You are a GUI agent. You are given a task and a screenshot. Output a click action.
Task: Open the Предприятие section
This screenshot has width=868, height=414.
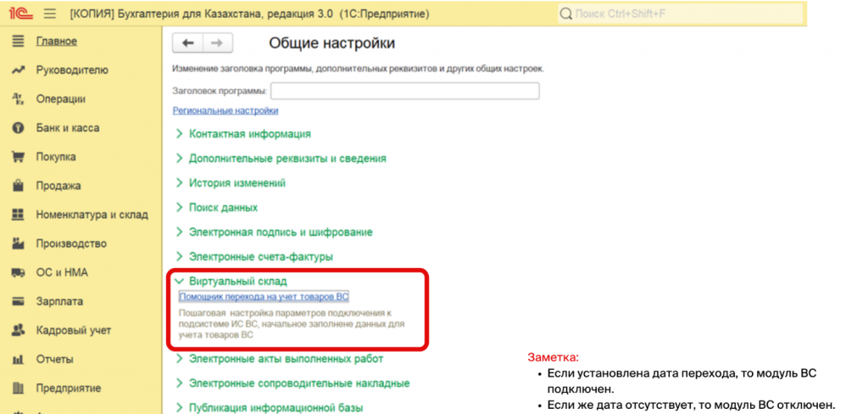coord(68,388)
